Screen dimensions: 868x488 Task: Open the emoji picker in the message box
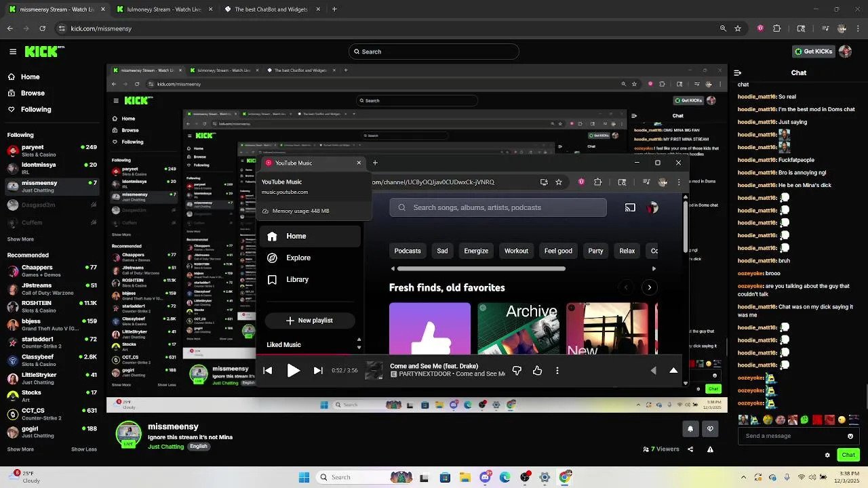(x=850, y=436)
